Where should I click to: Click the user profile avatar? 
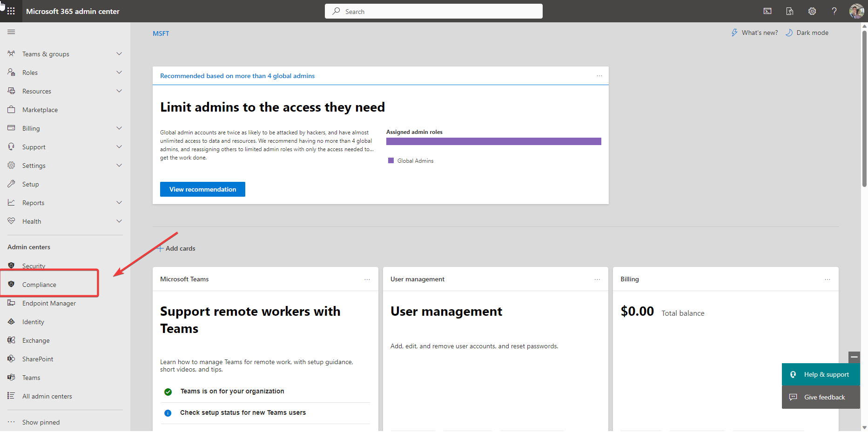856,11
